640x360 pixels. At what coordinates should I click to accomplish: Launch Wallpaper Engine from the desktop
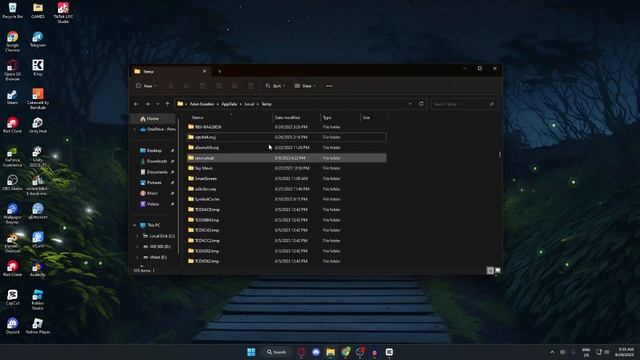tap(12, 213)
